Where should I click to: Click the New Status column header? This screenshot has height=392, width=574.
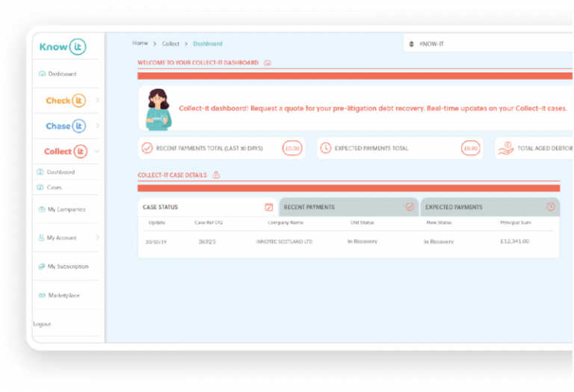coord(439,223)
